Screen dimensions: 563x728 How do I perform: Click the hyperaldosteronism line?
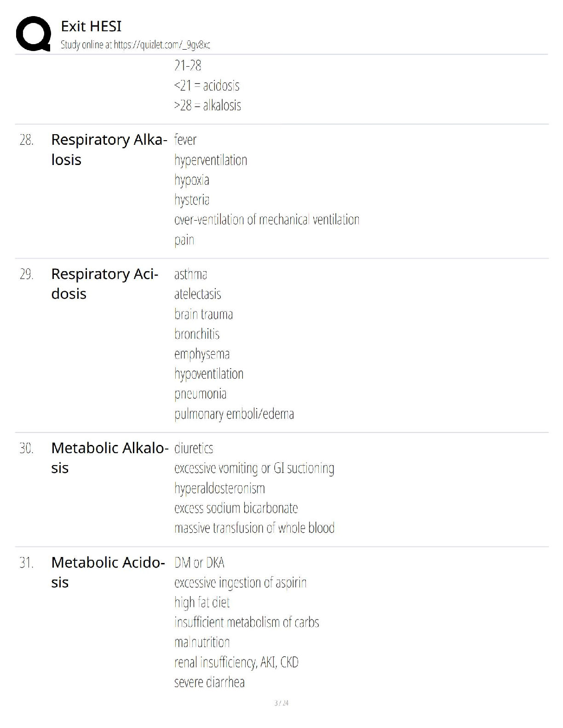pyautogui.click(x=220, y=489)
